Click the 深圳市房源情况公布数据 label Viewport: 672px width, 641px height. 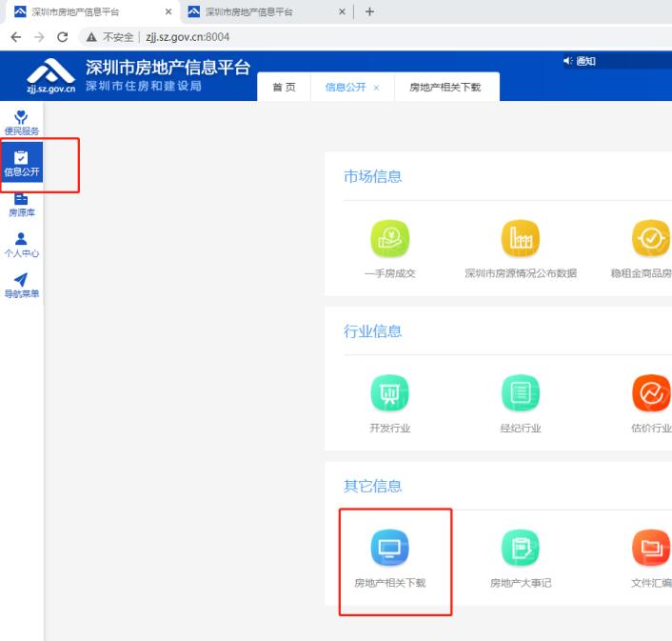521,273
